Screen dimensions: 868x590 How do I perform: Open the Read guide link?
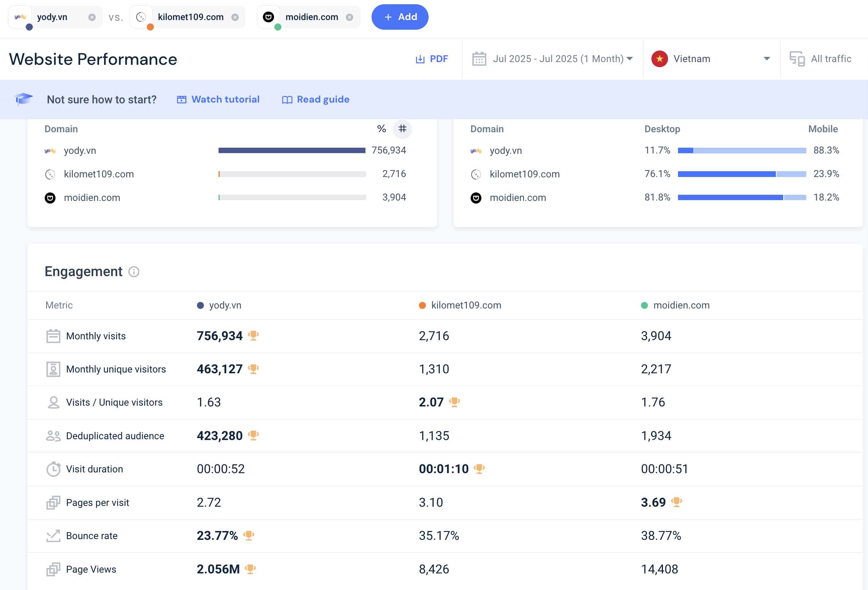[316, 99]
